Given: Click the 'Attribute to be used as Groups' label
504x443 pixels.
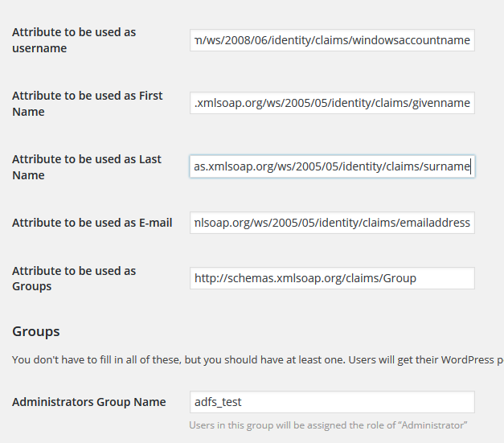Looking at the screenshot, I should click(74, 278).
